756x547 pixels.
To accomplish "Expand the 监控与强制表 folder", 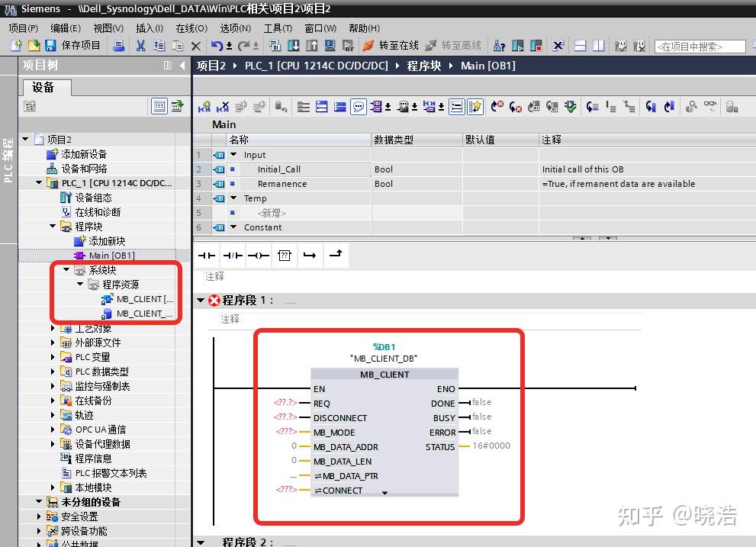I will click(x=53, y=386).
